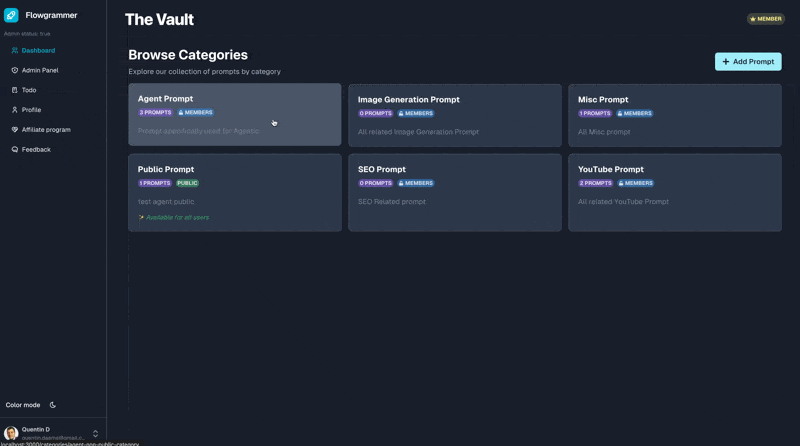Click the Todo list icon
The height and width of the screenshot is (446, 800).
tap(15, 90)
